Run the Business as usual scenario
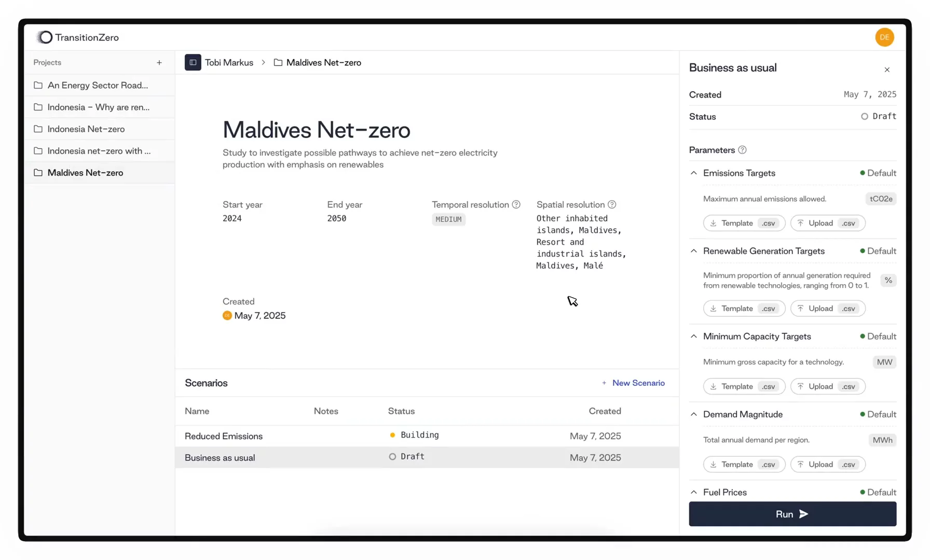 792,514
